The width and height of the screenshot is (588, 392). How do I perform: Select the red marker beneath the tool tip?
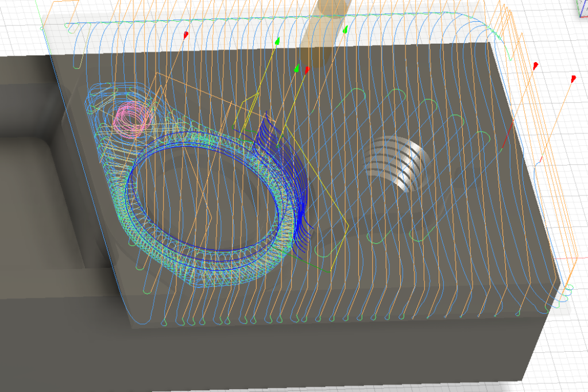point(307,70)
